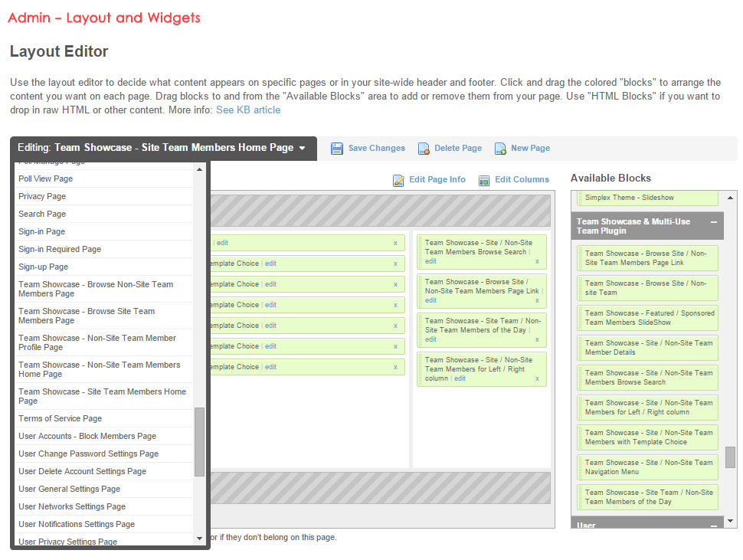
Task: Remove the Team Members of the Day block
Action: (x=537, y=339)
